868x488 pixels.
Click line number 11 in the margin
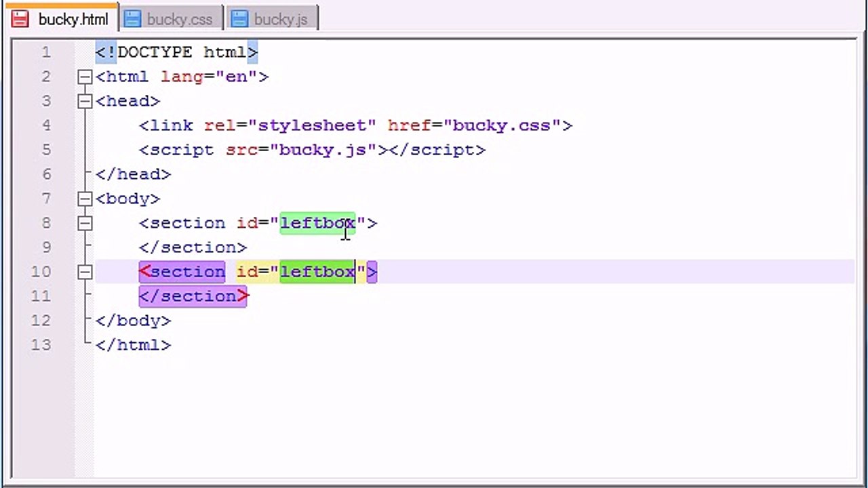tap(41, 296)
